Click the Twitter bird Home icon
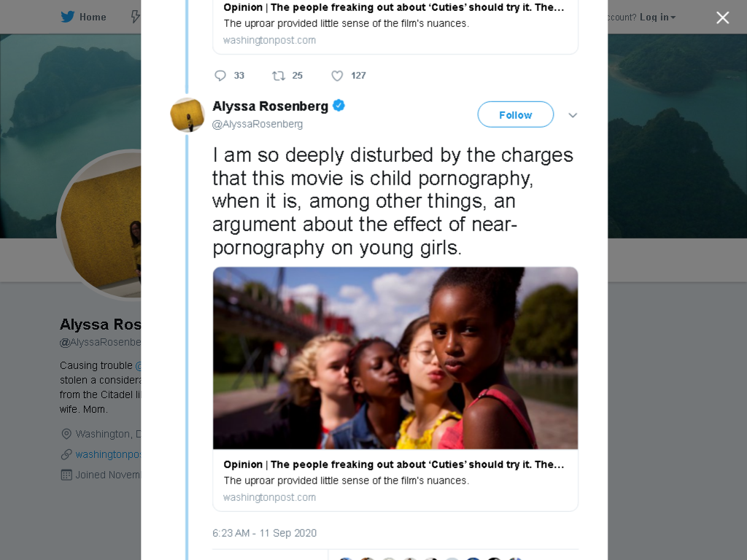 click(x=68, y=17)
